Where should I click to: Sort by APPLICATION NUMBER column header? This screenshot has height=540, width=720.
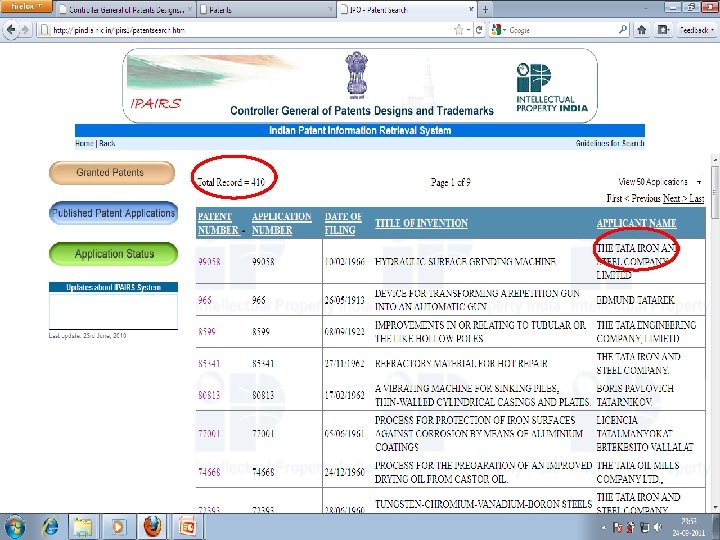[281, 223]
